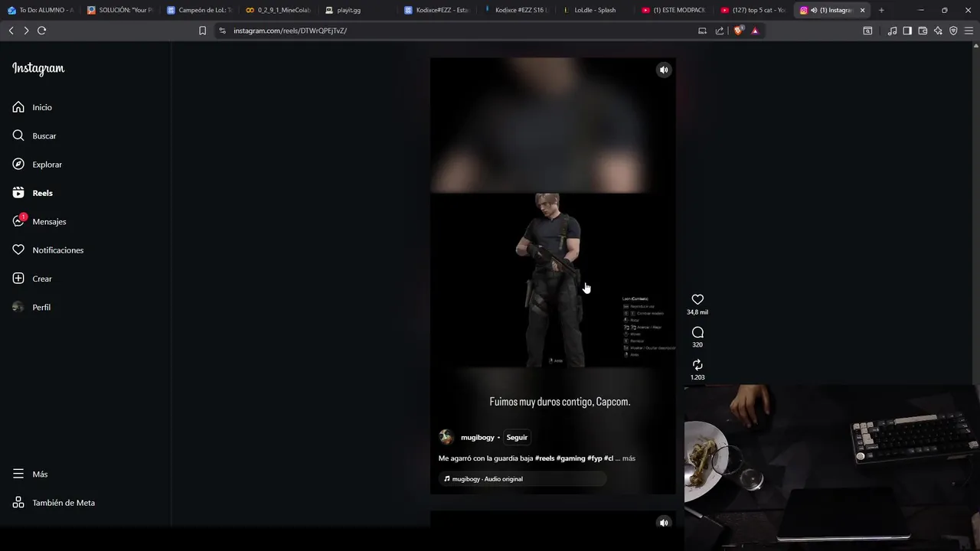Image resolution: width=980 pixels, height=551 pixels.
Task: Open Buscar search in sidebar
Action: click(34, 135)
